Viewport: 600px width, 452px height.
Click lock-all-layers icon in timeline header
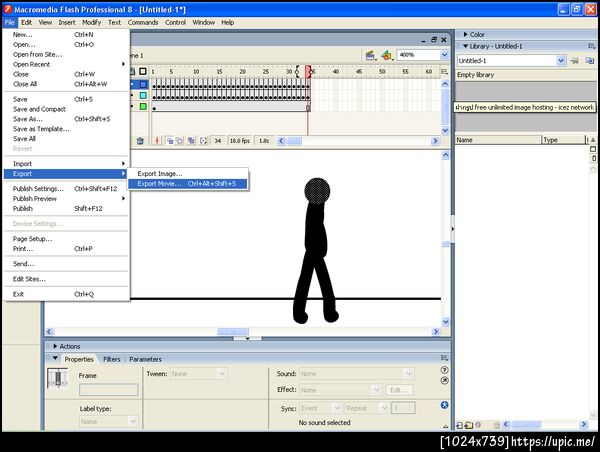[x=133, y=71]
